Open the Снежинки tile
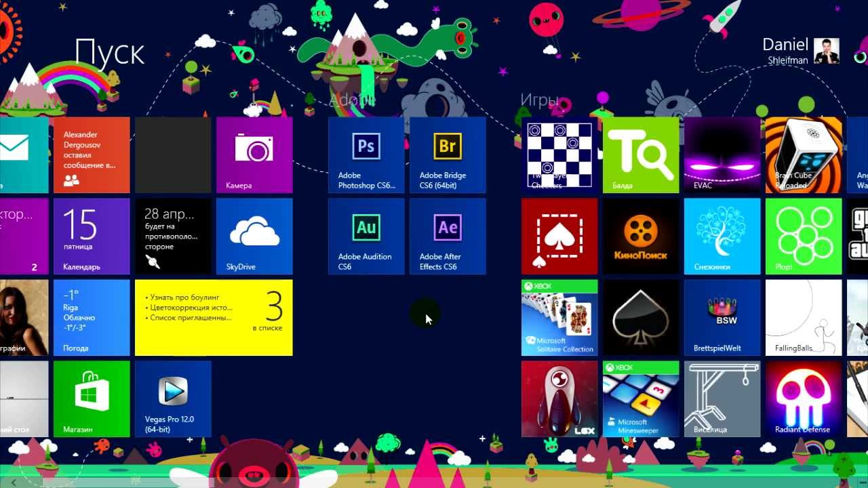 click(722, 237)
